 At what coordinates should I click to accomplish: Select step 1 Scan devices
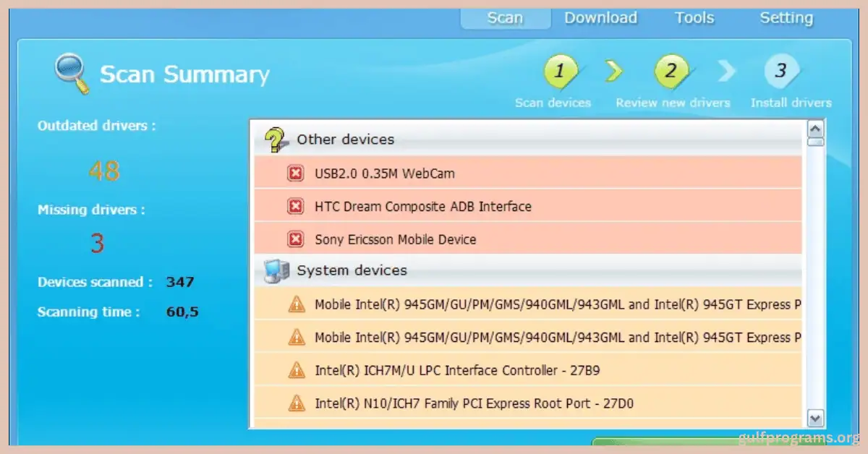(x=559, y=72)
